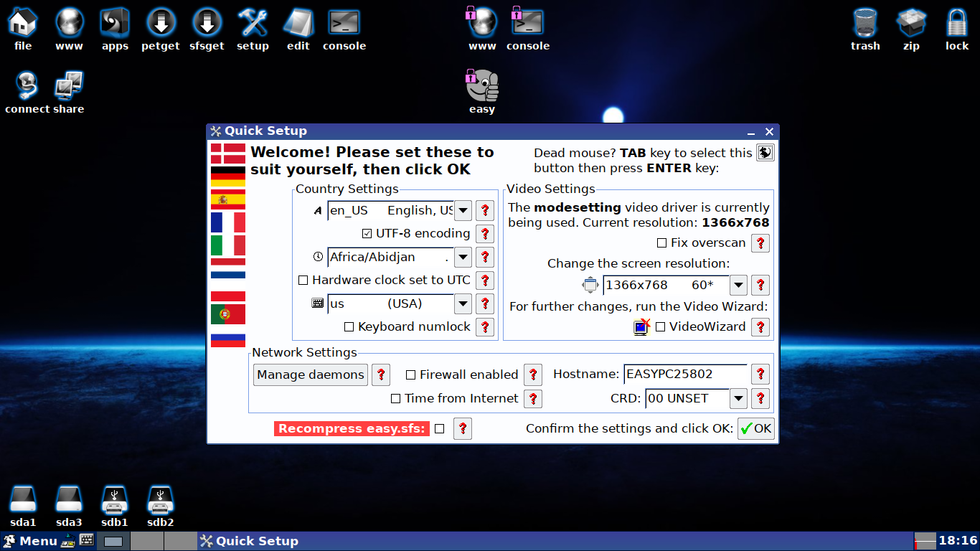Open help for Hostname field
Image resolution: width=980 pixels, height=551 pixels.
click(x=760, y=375)
